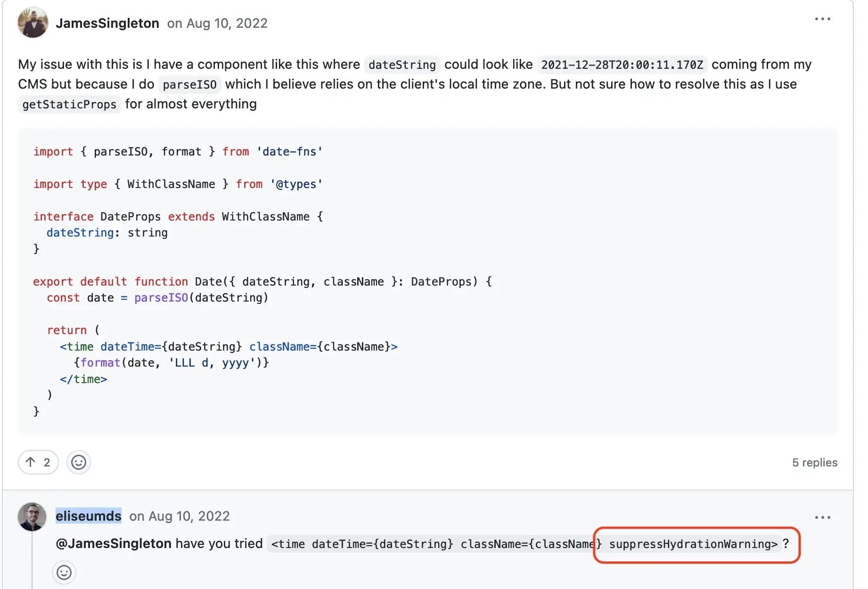Click the JamesSingleton username link

coord(107,23)
